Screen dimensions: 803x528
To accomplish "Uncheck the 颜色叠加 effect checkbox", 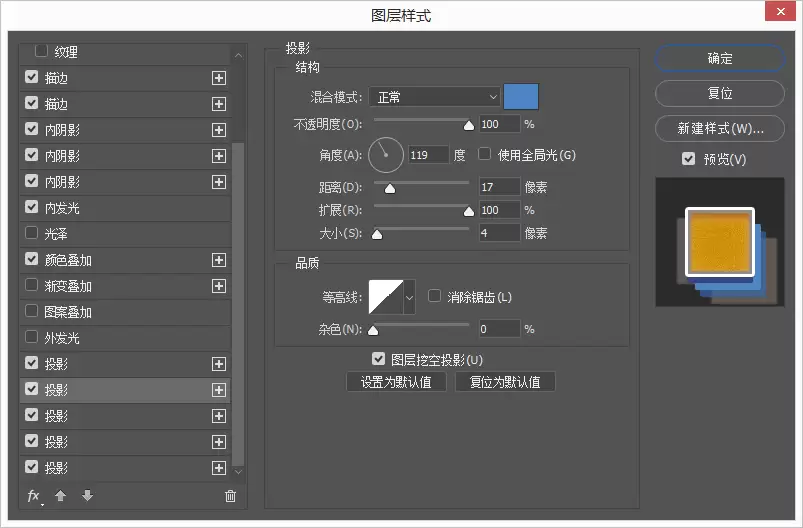I will pos(31,259).
